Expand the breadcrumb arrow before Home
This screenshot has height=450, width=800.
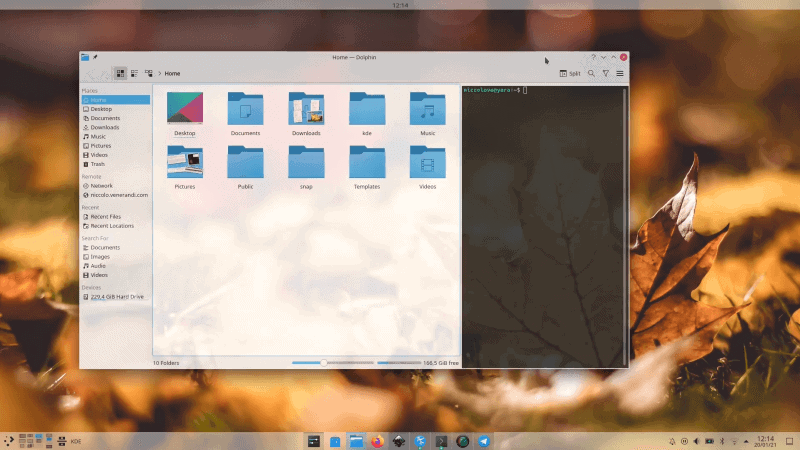click(160, 73)
